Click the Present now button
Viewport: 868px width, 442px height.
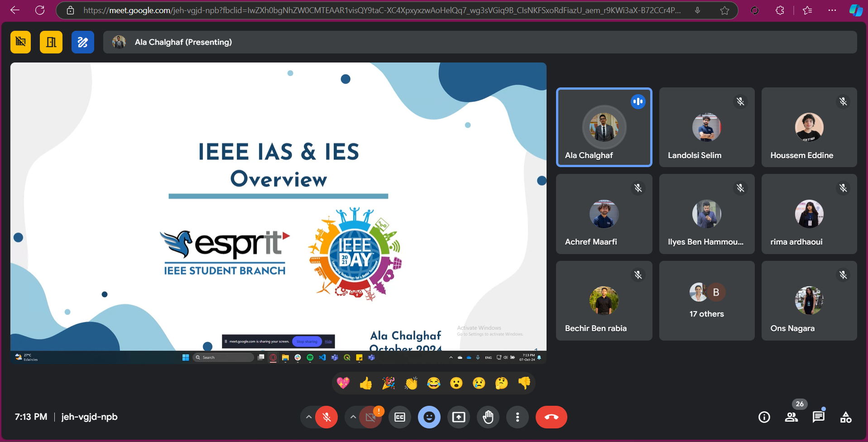(459, 417)
